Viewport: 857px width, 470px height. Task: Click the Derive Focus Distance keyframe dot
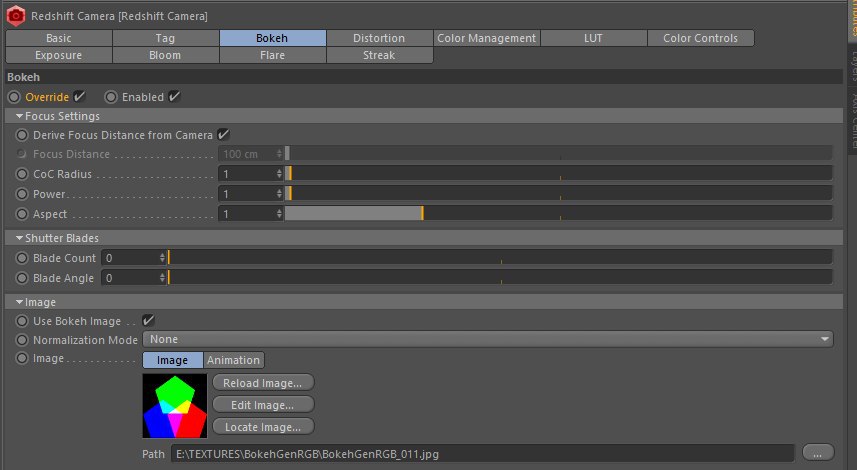22,135
